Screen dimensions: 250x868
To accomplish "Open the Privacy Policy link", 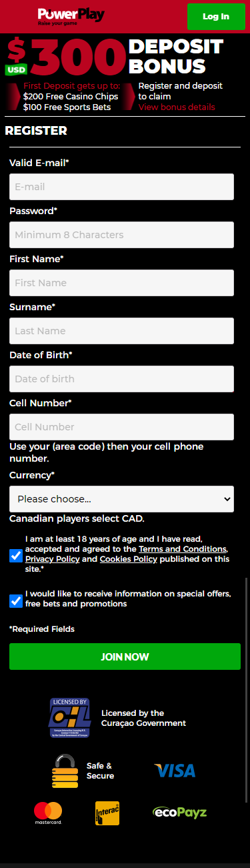I will coord(52,559).
